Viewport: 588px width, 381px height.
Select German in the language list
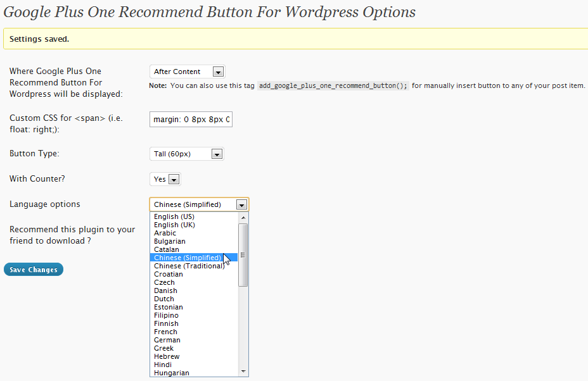click(193, 340)
